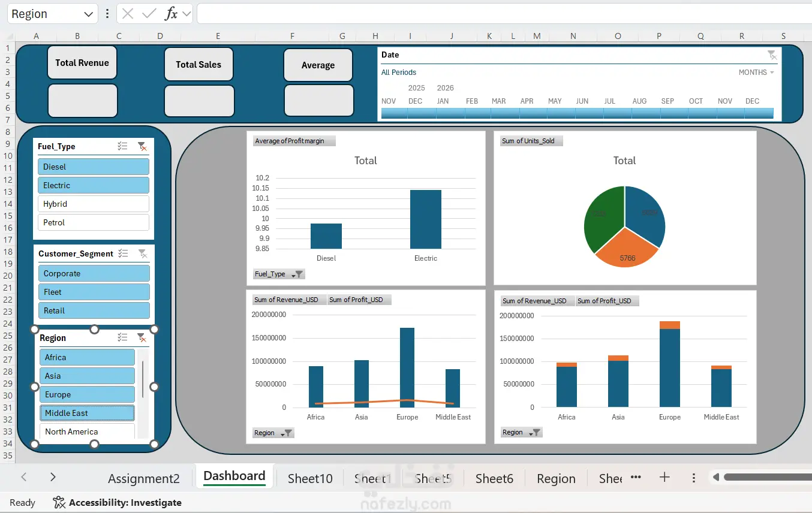Open the Insert Function fx button
The image size is (812, 513).
click(x=172, y=14)
